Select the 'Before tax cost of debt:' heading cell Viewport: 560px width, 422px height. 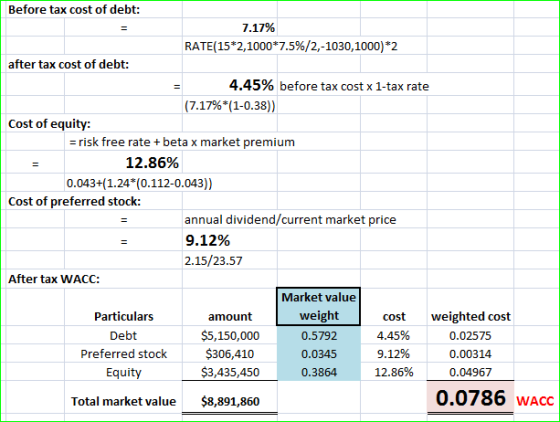[74, 10]
